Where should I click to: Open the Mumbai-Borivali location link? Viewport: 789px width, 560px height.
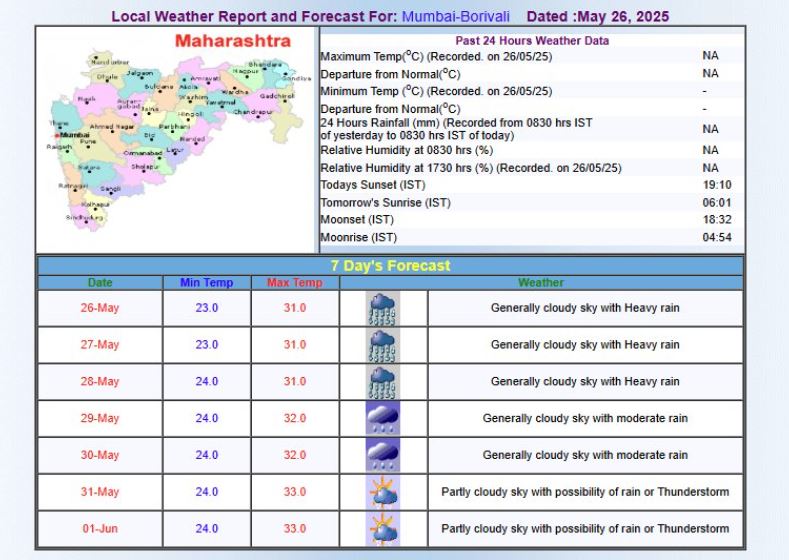455,17
